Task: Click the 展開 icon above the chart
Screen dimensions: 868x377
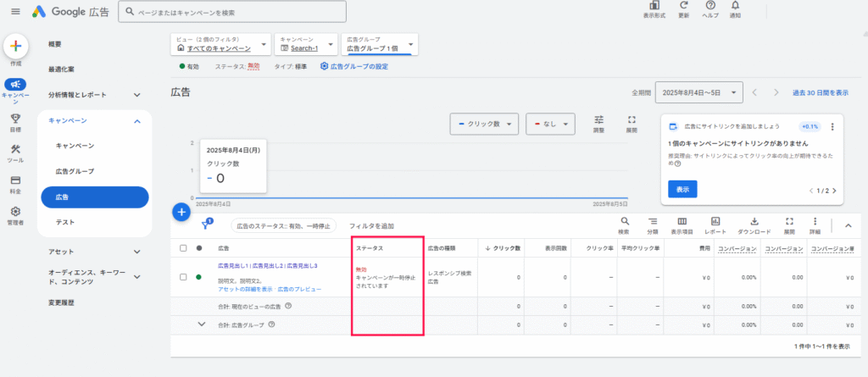Action: pyautogui.click(x=632, y=124)
